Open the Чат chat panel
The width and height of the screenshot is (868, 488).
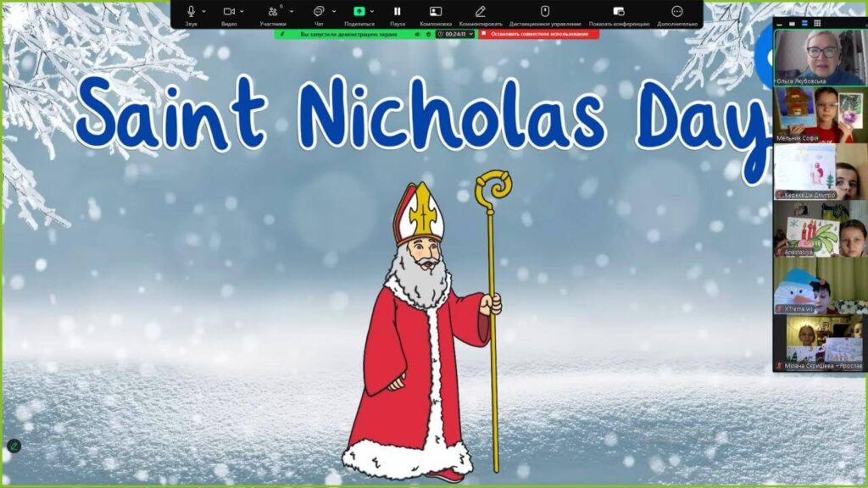click(x=319, y=12)
